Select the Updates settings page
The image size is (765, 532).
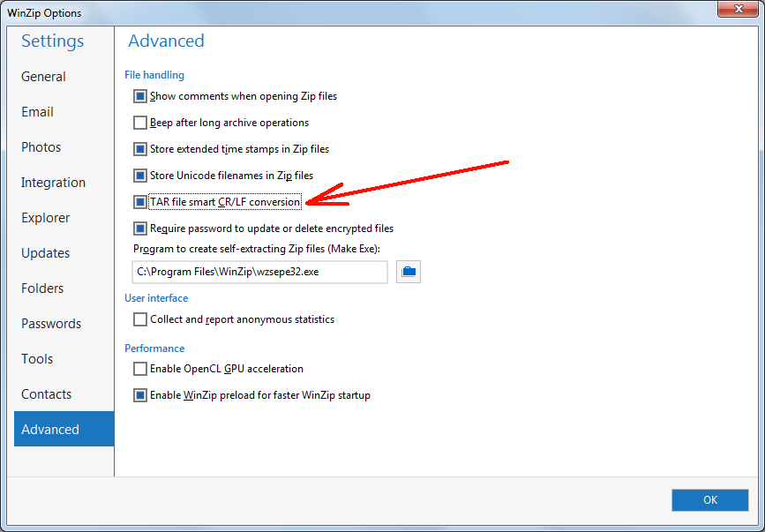64,253
